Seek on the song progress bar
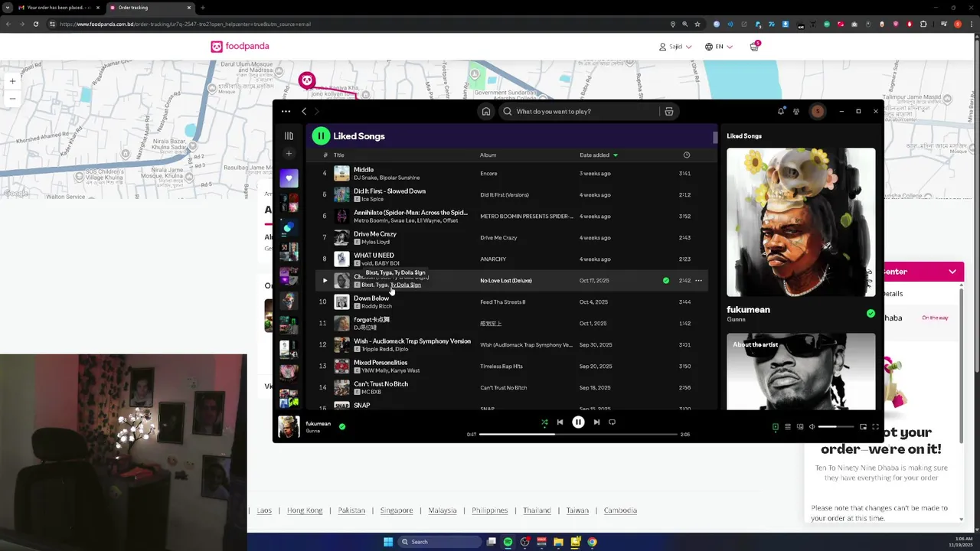 coord(578,435)
